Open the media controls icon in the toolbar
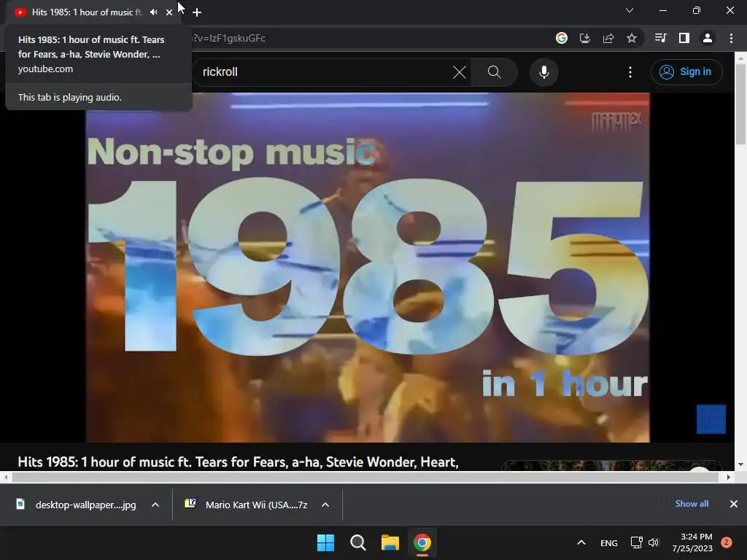 point(660,38)
